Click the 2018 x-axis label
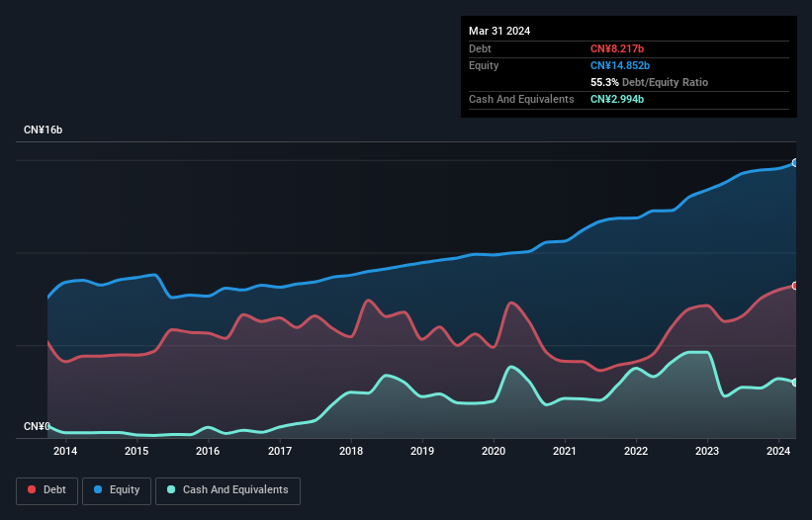The height and width of the screenshot is (520, 812). (351, 451)
